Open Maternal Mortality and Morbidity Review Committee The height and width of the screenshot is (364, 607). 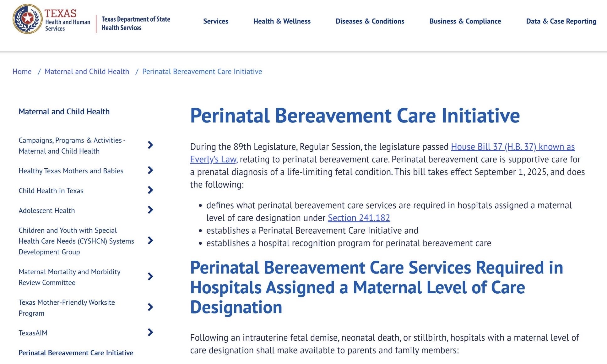pos(69,277)
